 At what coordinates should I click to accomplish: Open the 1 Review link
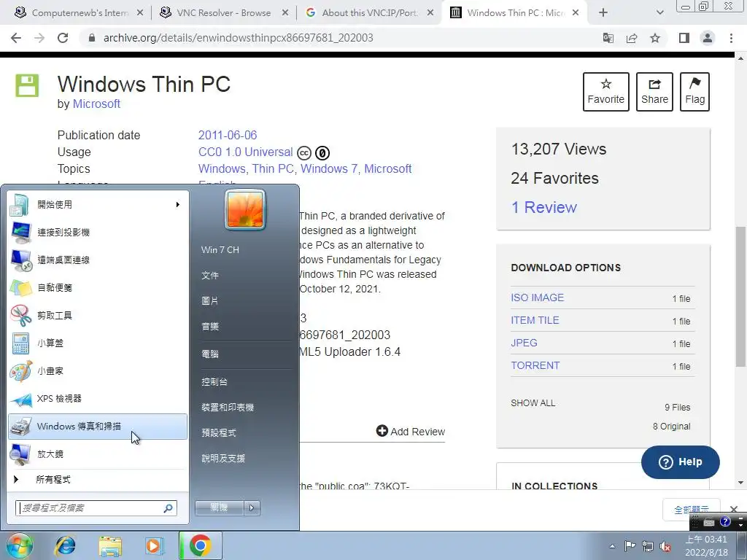(543, 207)
